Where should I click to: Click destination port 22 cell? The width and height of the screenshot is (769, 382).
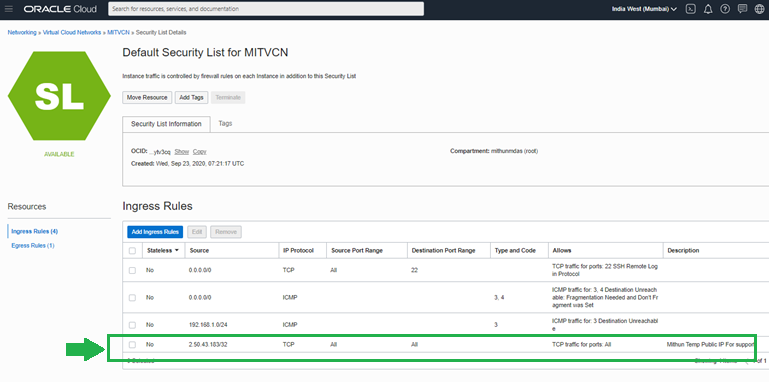point(414,270)
